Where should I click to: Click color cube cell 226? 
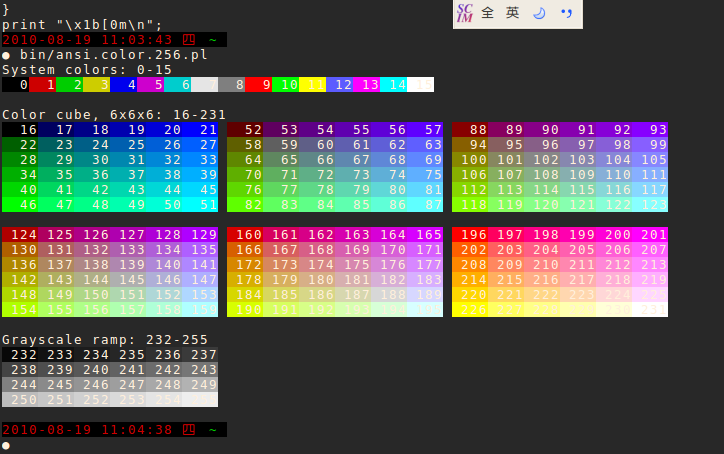click(x=470, y=309)
